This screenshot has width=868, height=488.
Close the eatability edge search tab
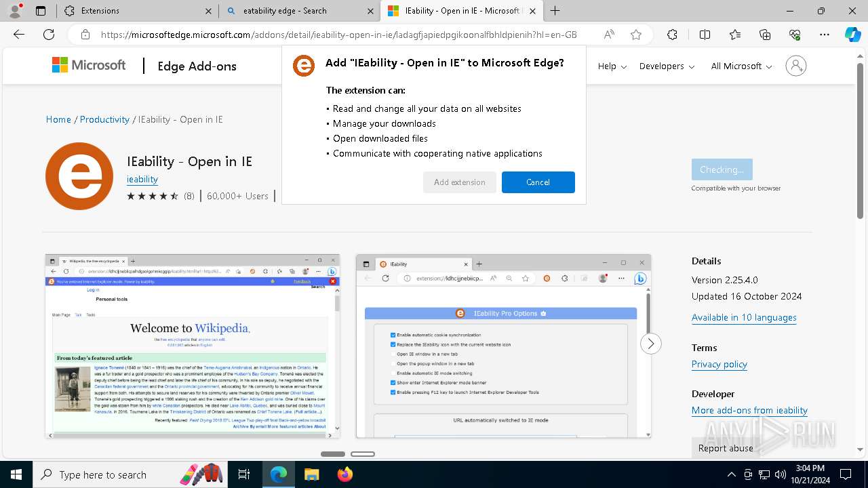pos(370,11)
